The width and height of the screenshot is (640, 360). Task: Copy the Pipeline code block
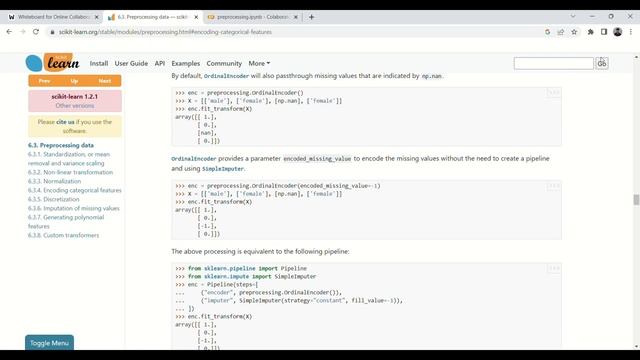[x=553, y=269]
